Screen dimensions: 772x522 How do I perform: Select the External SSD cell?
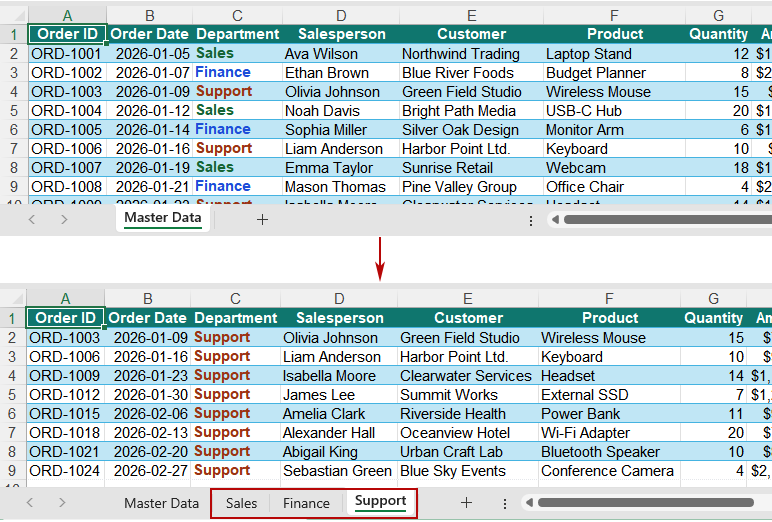tap(610, 395)
